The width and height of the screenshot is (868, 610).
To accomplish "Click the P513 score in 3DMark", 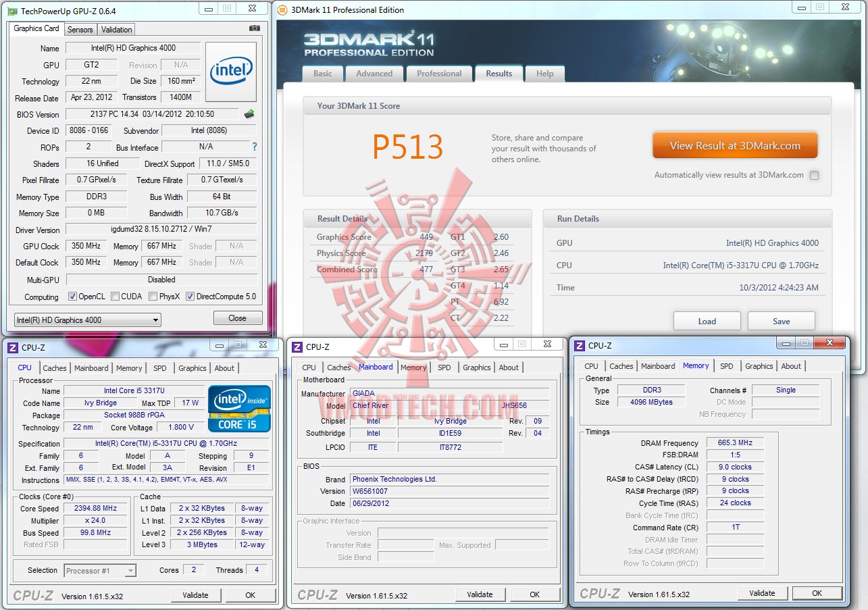I will click(408, 147).
